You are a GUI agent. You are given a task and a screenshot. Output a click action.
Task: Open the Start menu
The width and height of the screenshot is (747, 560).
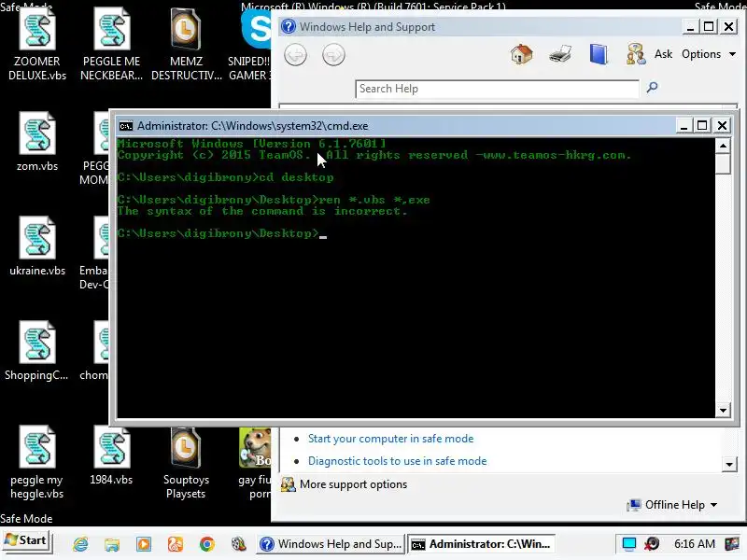(26, 541)
